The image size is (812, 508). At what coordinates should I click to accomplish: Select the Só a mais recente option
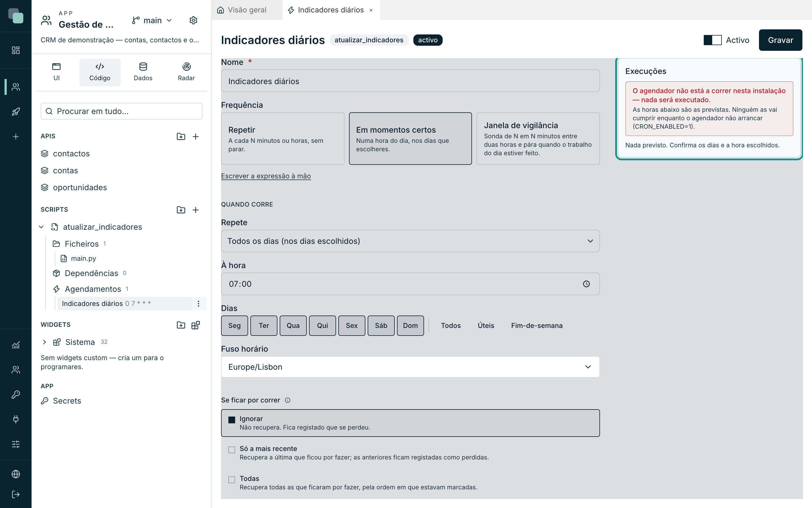pos(410,453)
